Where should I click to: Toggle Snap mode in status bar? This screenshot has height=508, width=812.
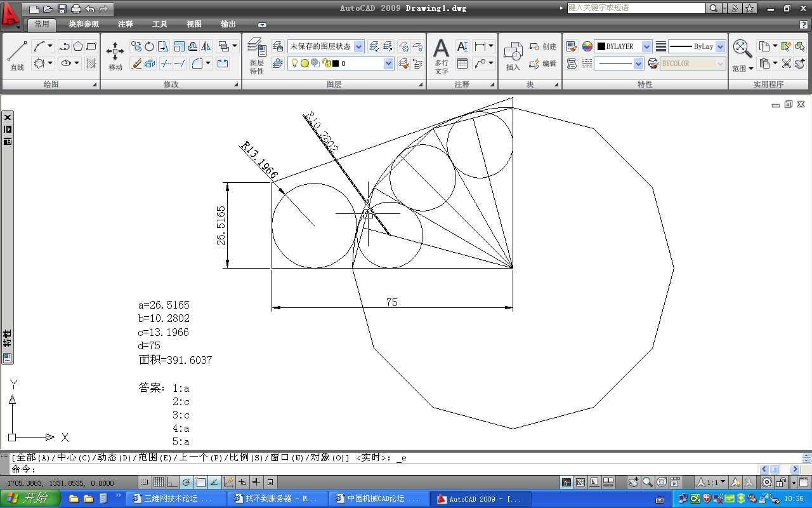[x=145, y=483]
